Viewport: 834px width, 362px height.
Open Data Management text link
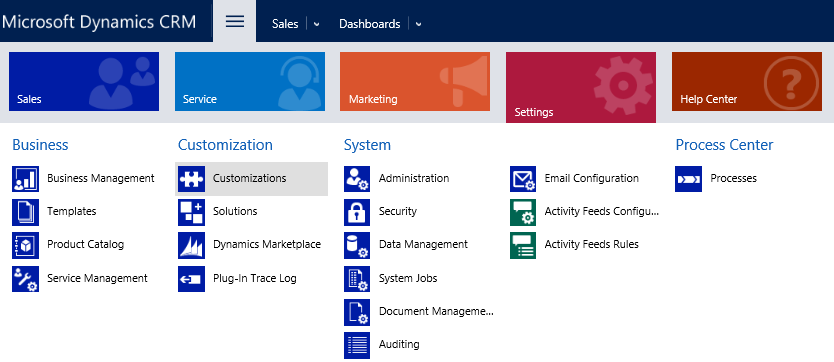pyautogui.click(x=423, y=244)
